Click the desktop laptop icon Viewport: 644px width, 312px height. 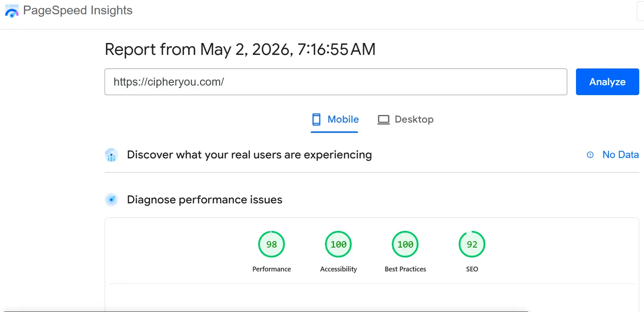(x=383, y=120)
